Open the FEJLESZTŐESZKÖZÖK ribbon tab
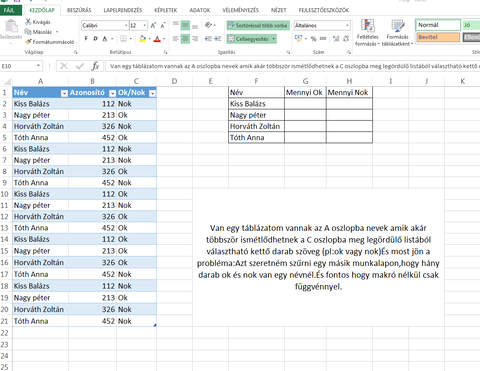The image size is (480, 371). click(324, 10)
